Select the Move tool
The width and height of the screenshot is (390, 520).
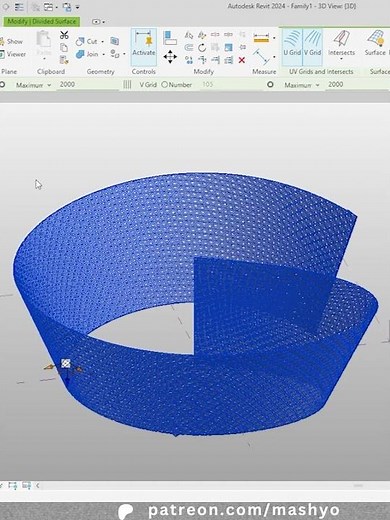[170, 57]
